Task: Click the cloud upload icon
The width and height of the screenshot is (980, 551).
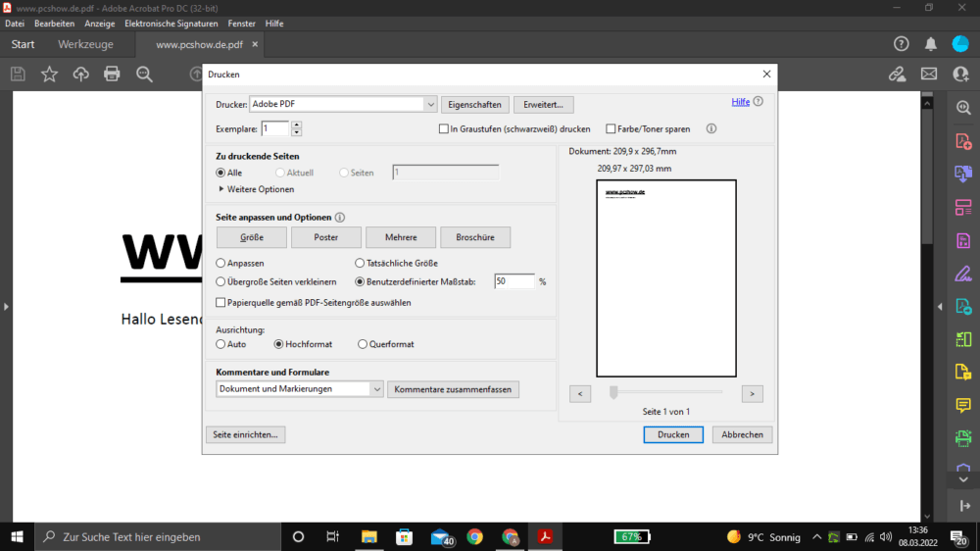Action: point(80,74)
